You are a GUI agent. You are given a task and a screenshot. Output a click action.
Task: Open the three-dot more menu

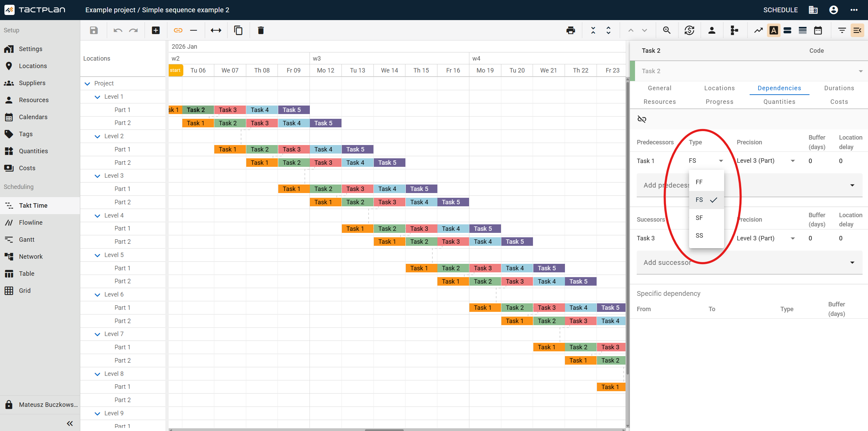pos(854,10)
